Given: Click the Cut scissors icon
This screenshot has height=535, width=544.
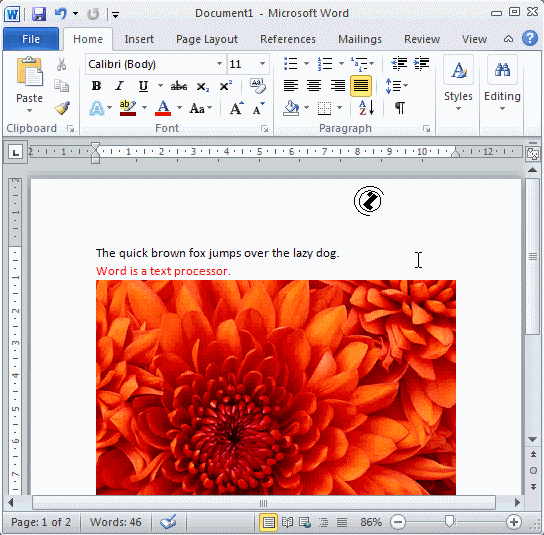Looking at the screenshot, I should pos(61,64).
